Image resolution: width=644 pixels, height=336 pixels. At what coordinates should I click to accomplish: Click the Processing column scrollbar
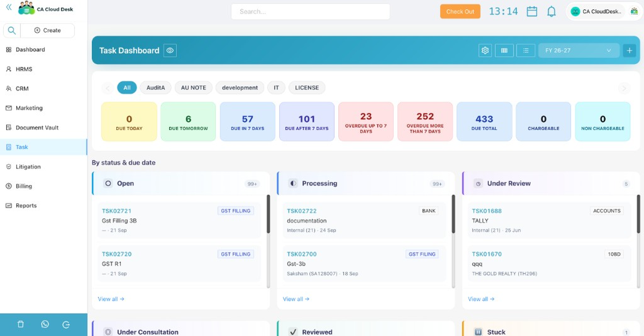point(453,214)
